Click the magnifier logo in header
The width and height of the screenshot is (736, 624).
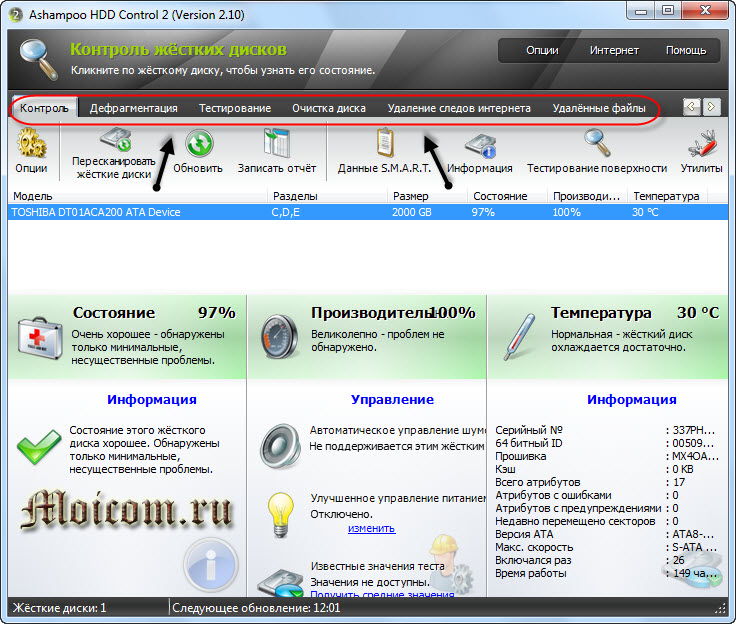point(38,60)
